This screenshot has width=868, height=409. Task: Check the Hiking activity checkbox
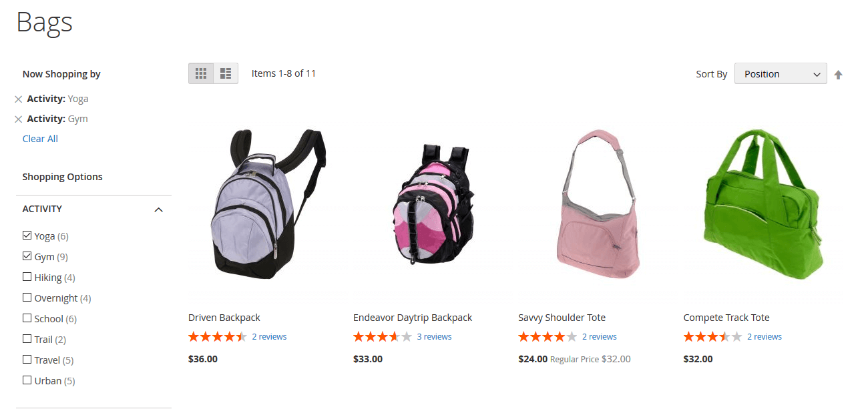(27, 277)
